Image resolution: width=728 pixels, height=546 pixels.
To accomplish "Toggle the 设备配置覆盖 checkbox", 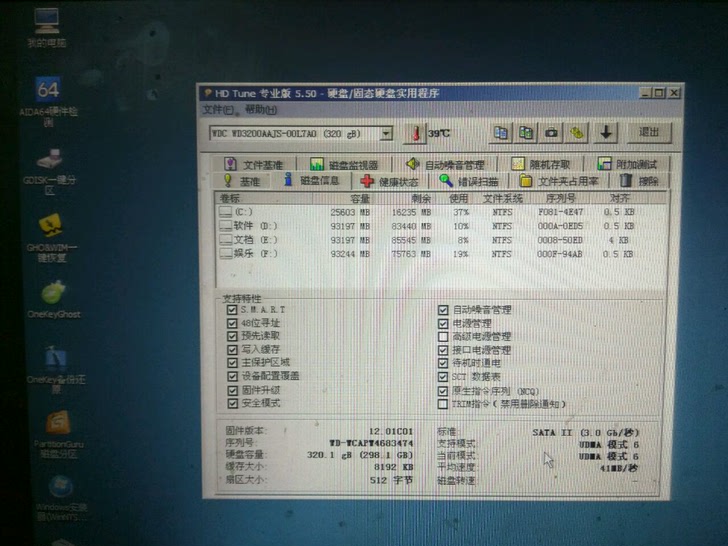I will (x=232, y=376).
